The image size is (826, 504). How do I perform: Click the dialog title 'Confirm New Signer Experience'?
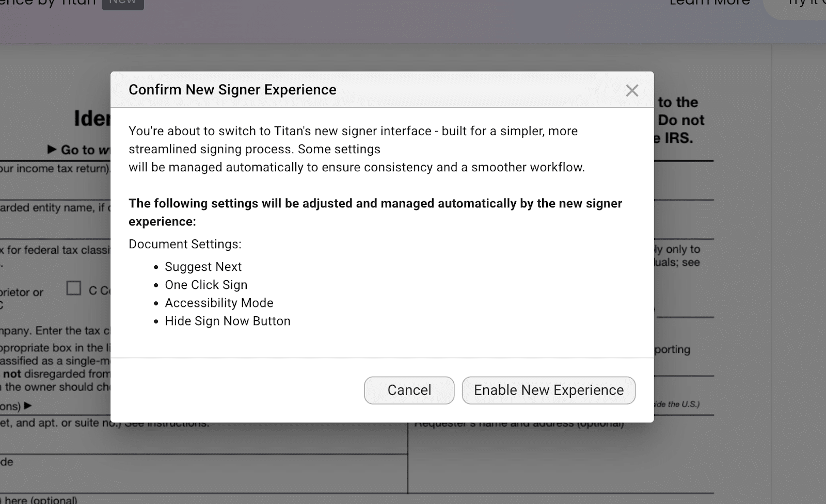point(232,90)
